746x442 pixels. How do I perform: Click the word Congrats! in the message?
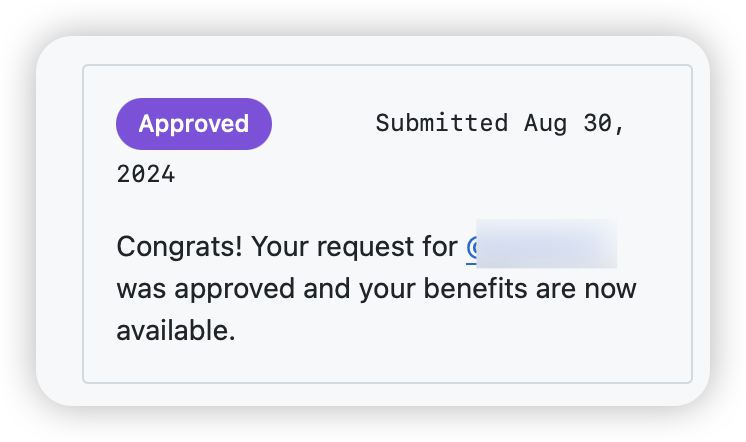click(179, 247)
